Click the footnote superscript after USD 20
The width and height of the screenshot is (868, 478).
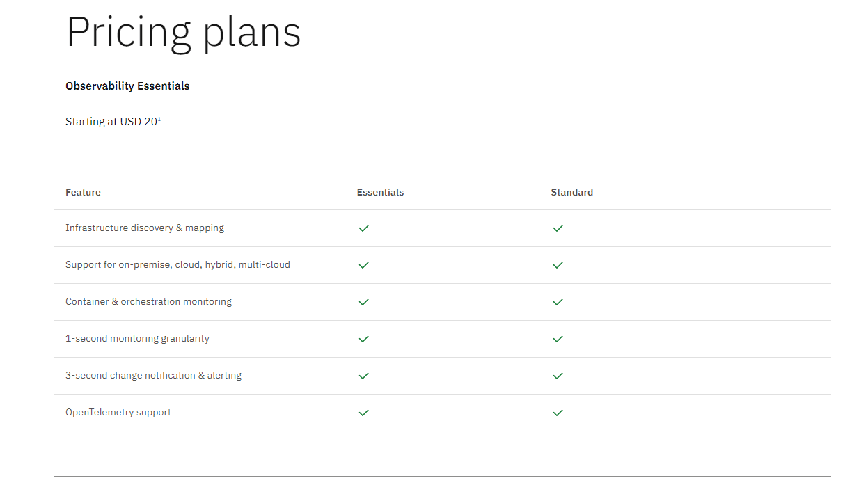pos(159,119)
